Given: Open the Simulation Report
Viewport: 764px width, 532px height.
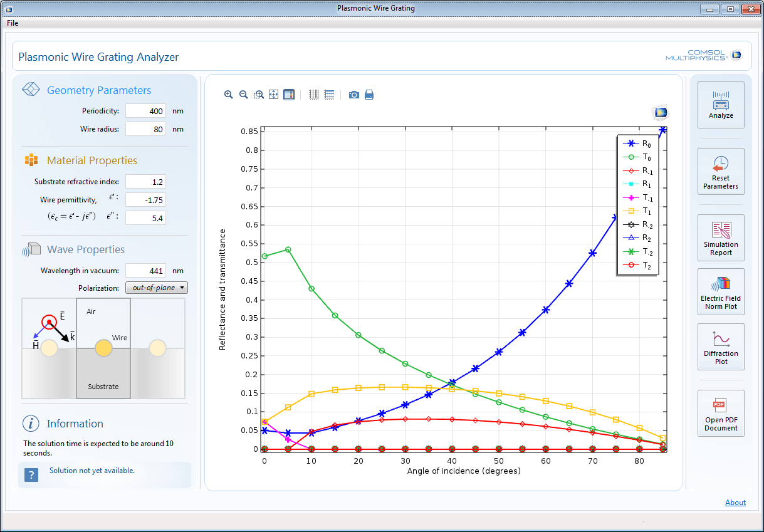Looking at the screenshot, I should pyautogui.click(x=721, y=237).
